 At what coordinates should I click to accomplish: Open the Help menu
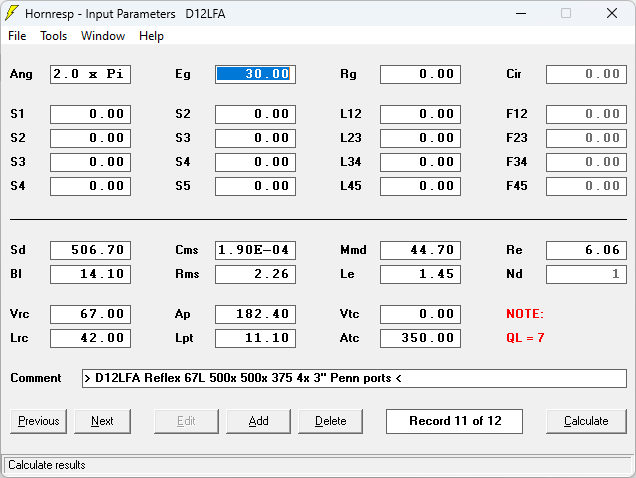click(x=151, y=36)
